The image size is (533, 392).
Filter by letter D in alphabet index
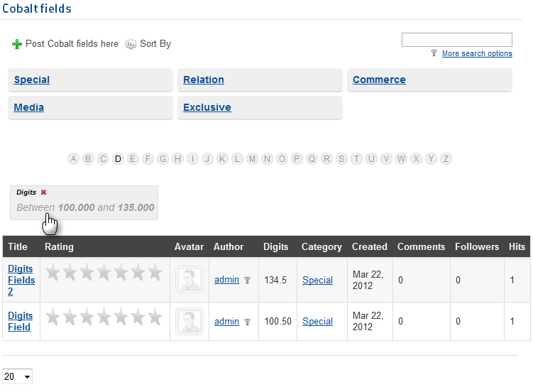(x=118, y=159)
